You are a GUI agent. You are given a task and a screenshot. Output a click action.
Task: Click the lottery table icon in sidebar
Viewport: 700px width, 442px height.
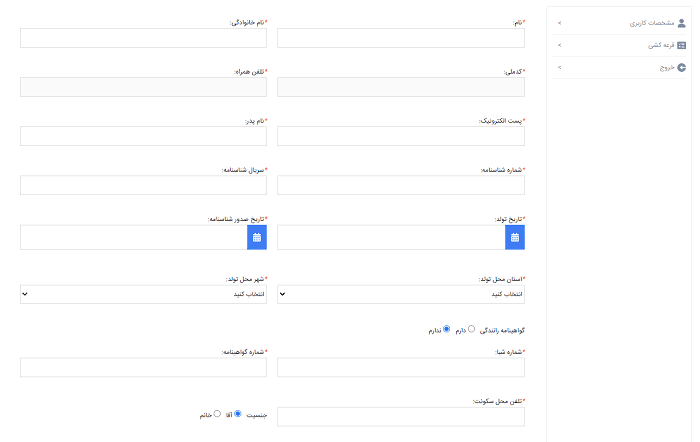click(x=682, y=45)
